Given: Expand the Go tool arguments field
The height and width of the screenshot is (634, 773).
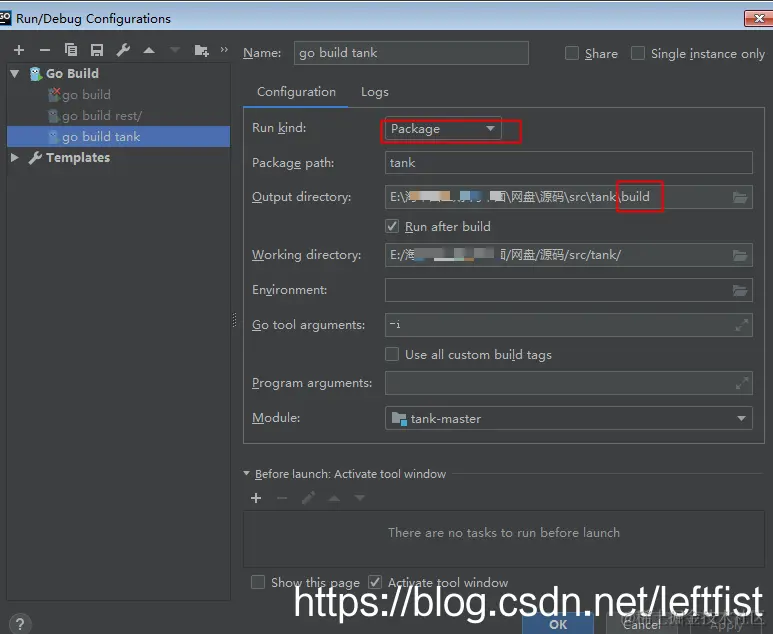Looking at the screenshot, I should coord(741,325).
